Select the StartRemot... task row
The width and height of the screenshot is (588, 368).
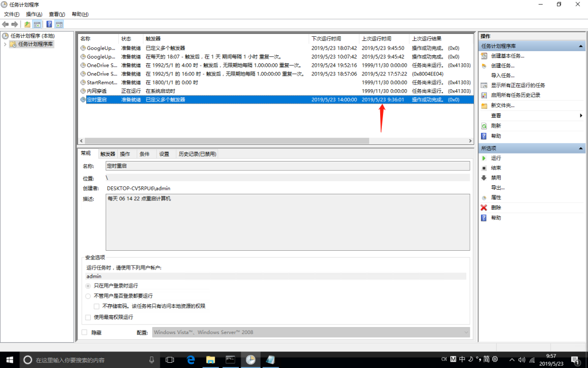(276, 82)
